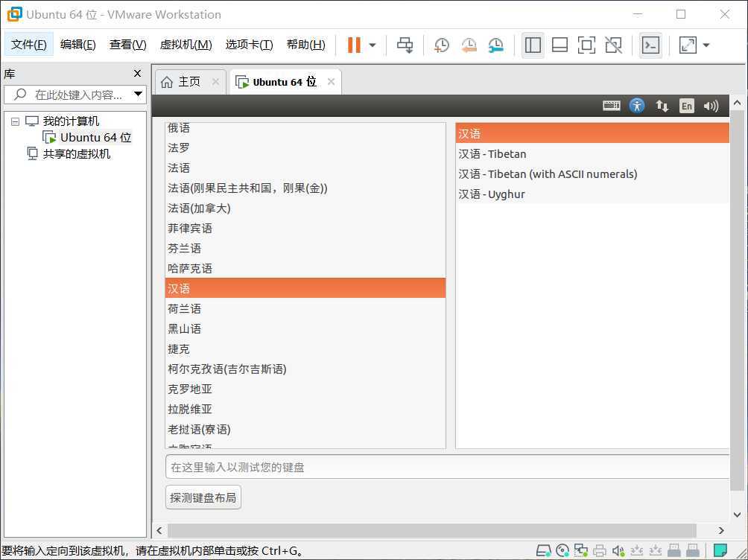Screen dimensions: 748x560
Task: Collapse the 我的计算机 tree node
Action: [15, 121]
